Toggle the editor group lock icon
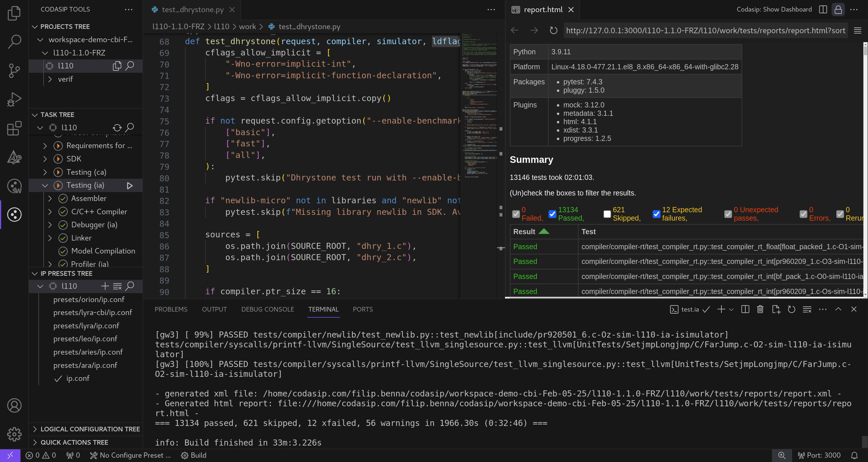The height and width of the screenshot is (462, 868). [838, 9]
